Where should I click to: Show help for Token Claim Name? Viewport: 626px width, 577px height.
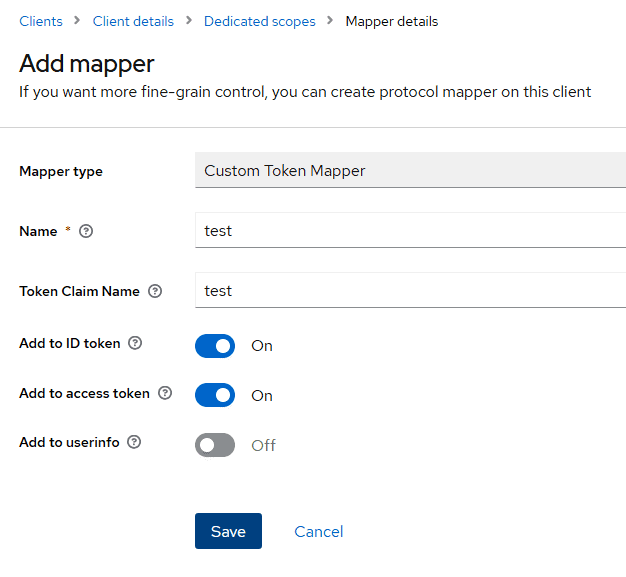tap(155, 291)
